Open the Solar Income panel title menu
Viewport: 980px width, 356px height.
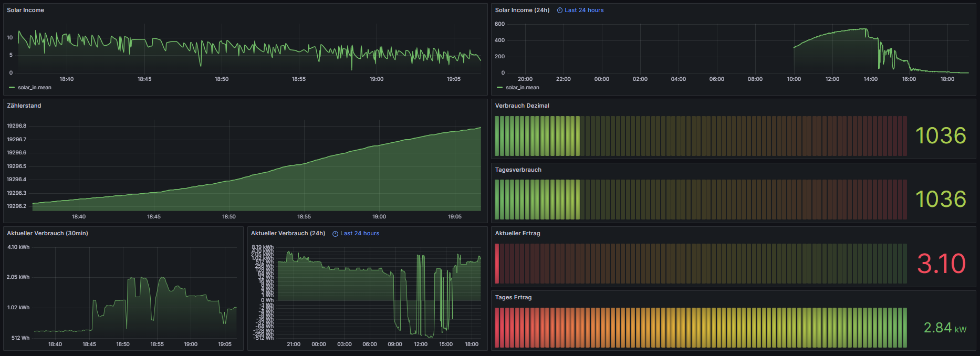click(x=25, y=11)
